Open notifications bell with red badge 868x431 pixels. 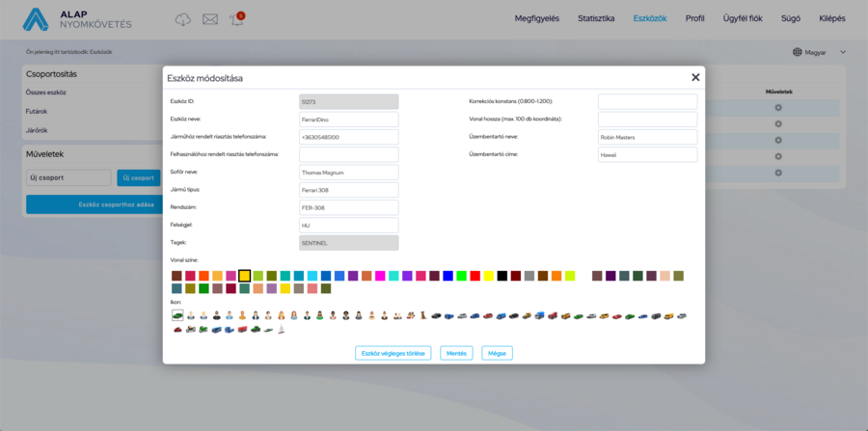(x=236, y=19)
